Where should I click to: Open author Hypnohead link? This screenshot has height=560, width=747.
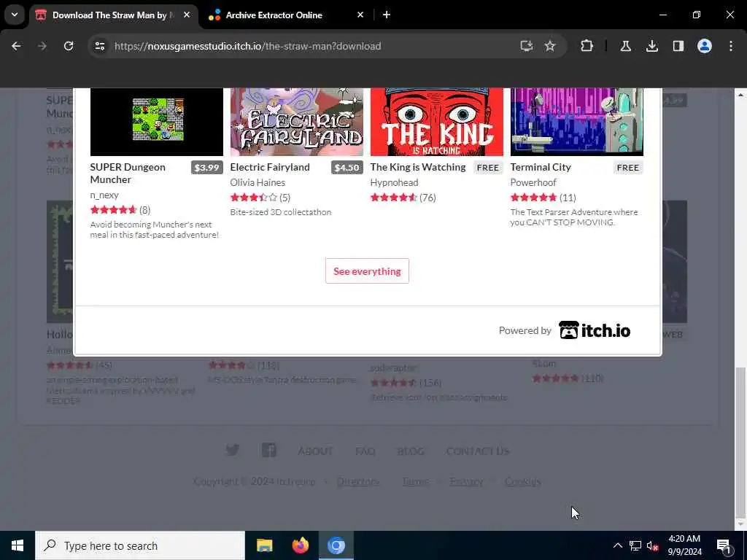coord(394,182)
